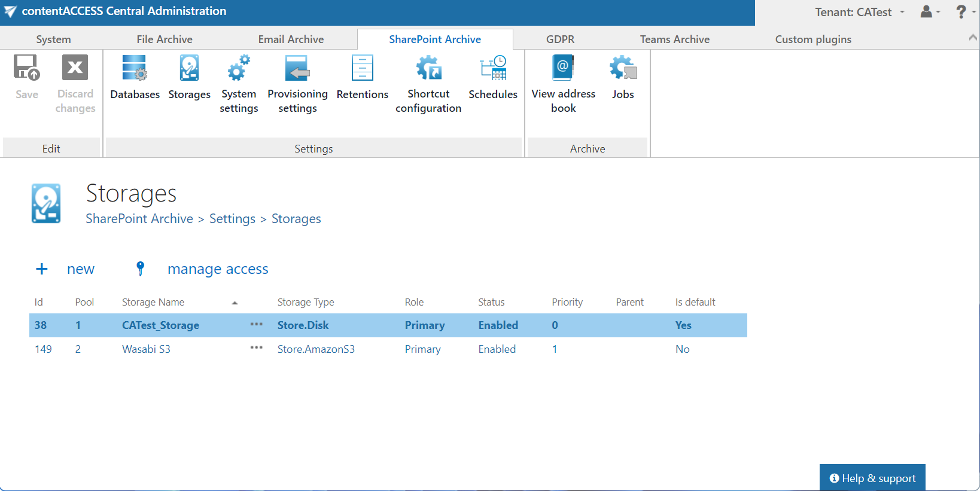Click the No default value cell
Screen dimensions: 980x491
click(x=682, y=349)
